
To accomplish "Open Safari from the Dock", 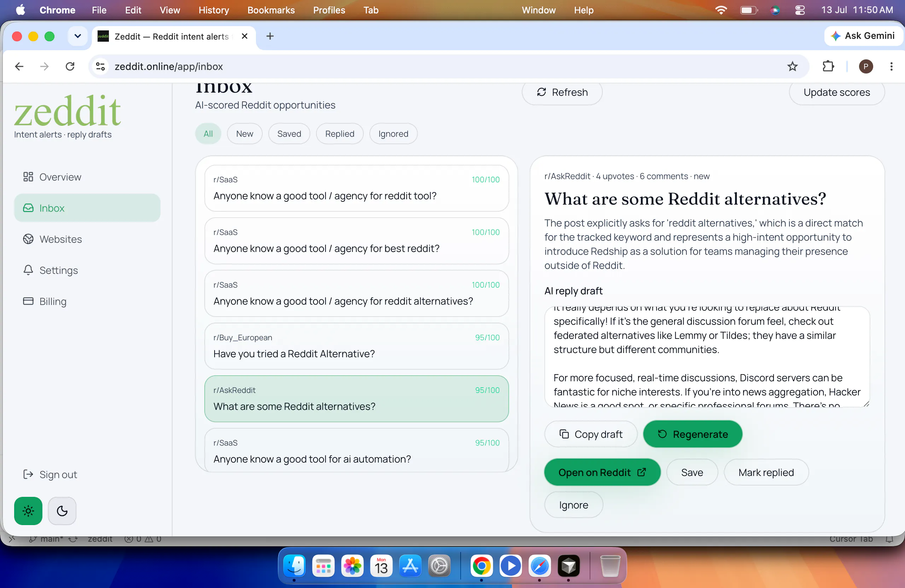I will point(539,566).
